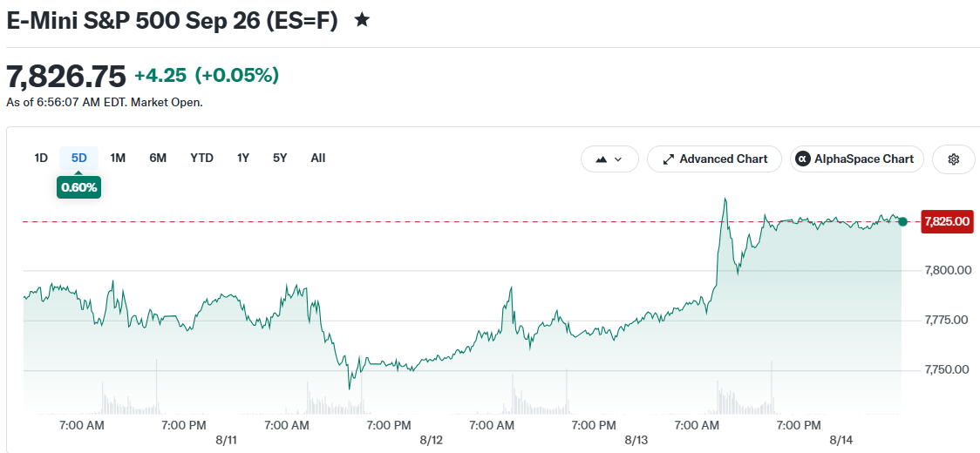Switch to 1M time range
Image resolution: width=980 pixels, height=453 pixels.
pyautogui.click(x=118, y=158)
